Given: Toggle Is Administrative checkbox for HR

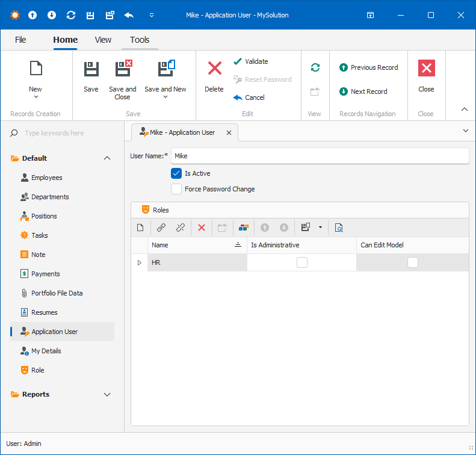Looking at the screenshot, I should [x=302, y=262].
